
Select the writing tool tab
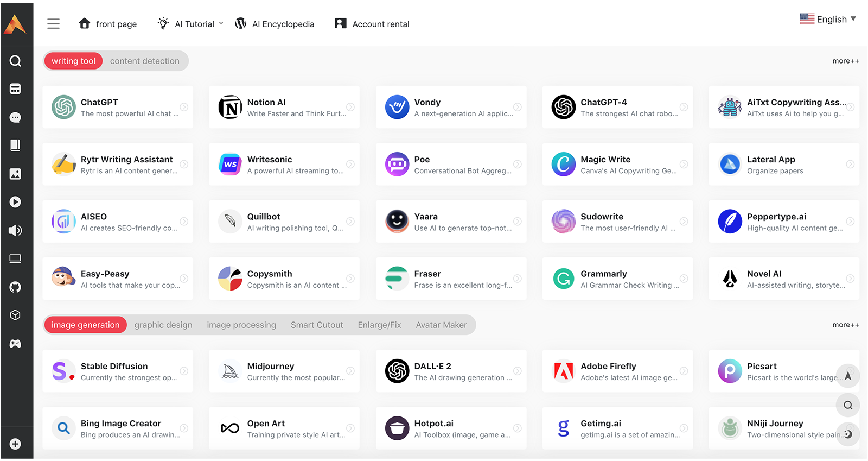pyautogui.click(x=73, y=61)
